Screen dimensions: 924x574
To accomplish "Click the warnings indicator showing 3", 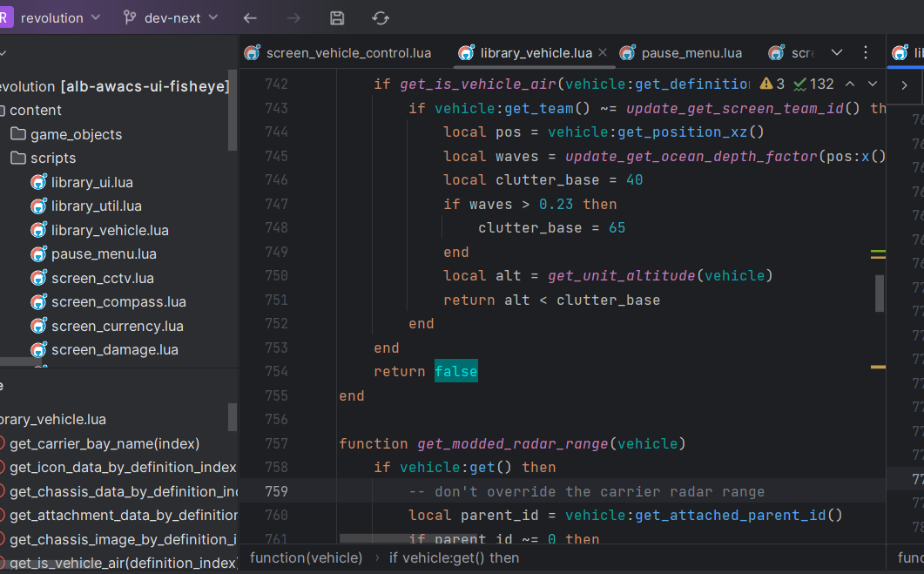I will coord(772,84).
